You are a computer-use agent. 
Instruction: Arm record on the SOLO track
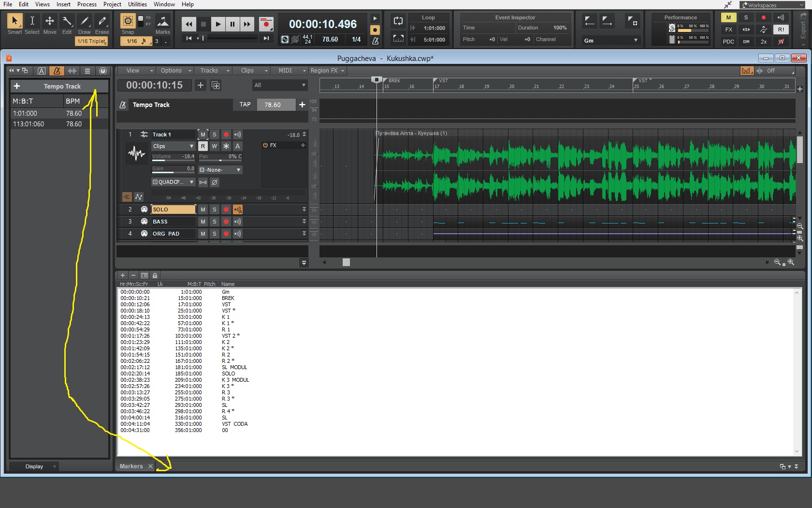pyautogui.click(x=226, y=209)
